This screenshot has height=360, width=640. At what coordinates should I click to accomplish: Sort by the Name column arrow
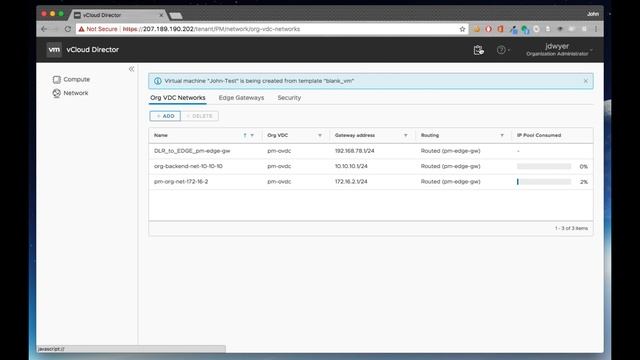click(x=244, y=135)
